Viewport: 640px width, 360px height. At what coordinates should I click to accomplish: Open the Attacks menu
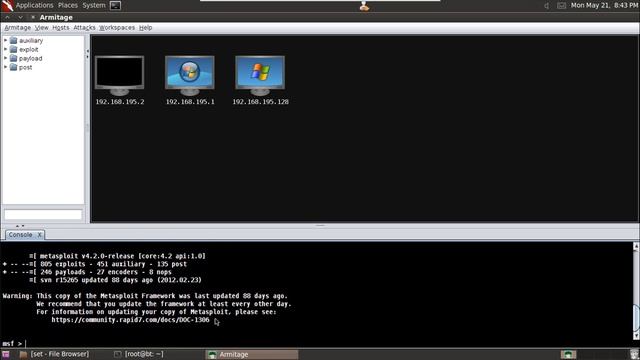pos(84,28)
